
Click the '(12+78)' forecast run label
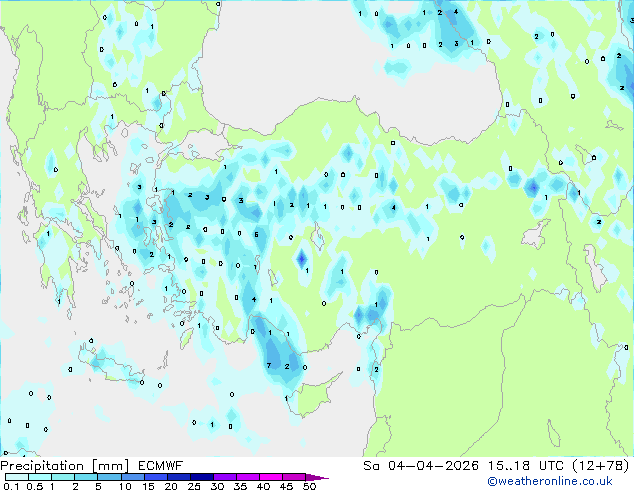point(601,465)
